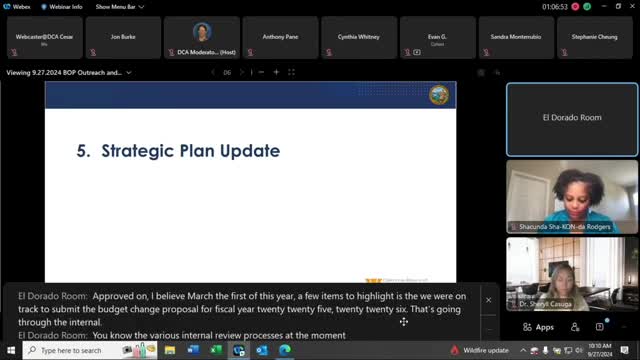The height and width of the screenshot is (360, 640).
Task: Open Microsoft Edge from the taskbar
Action: pyautogui.click(x=285, y=350)
